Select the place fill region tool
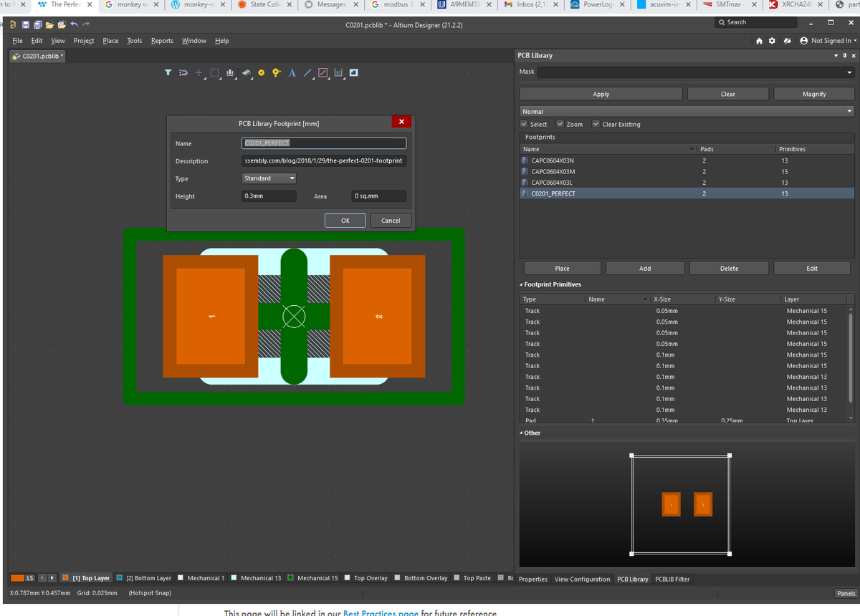The image size is (860, 616). [353, 72]
